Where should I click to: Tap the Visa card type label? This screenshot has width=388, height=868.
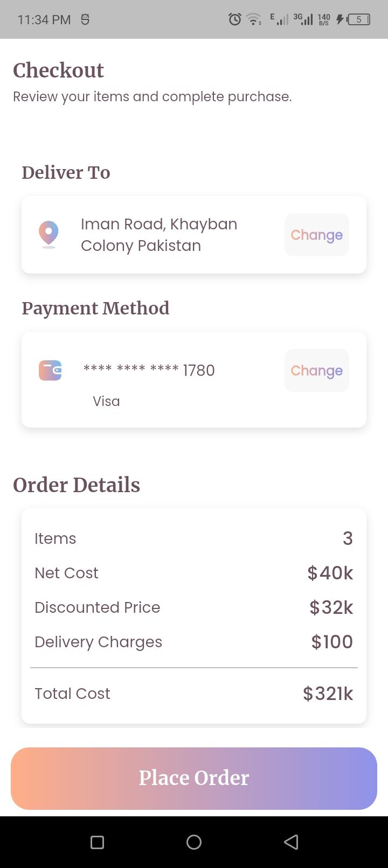coord(106,401)
